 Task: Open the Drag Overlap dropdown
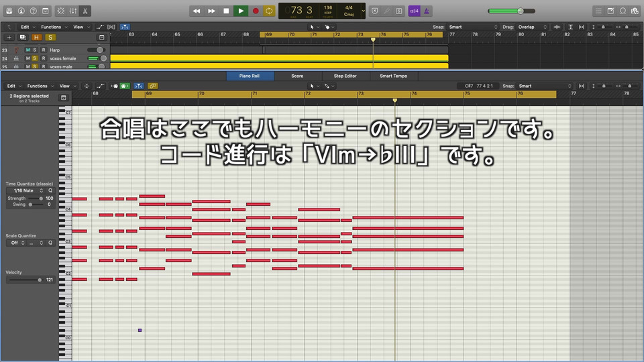(x=533, y=27)
